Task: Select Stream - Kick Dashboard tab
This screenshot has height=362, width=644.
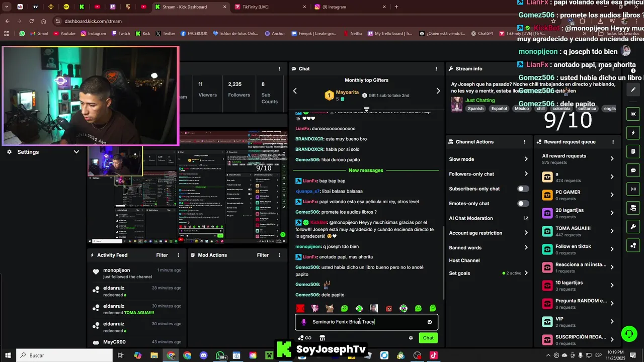Action: (191, 7)
